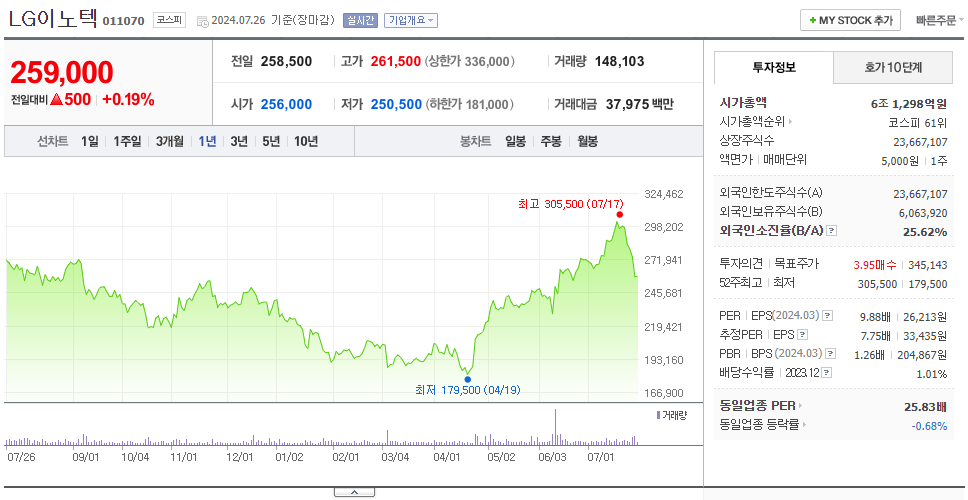Select the 3년 line chart period

[x=239, y=141]
